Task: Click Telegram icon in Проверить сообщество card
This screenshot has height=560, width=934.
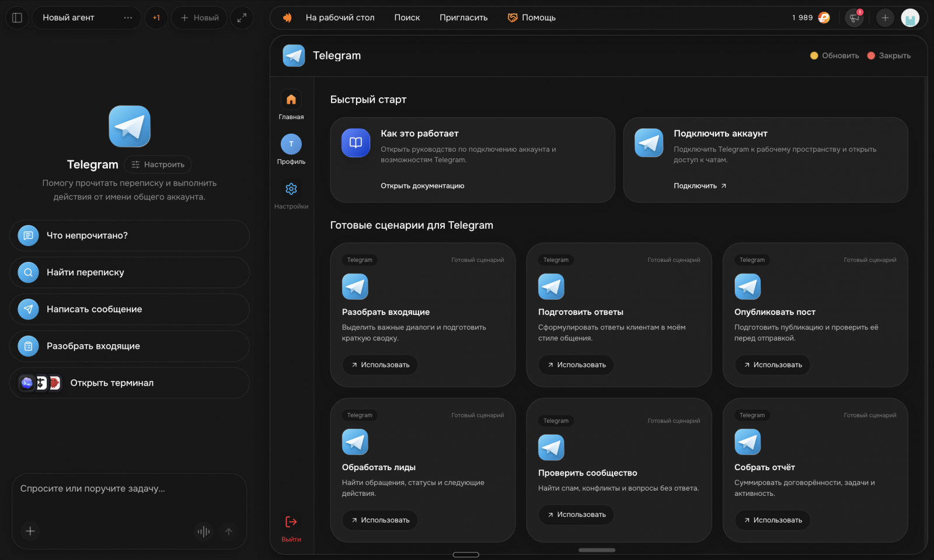Action: point(551,447)
